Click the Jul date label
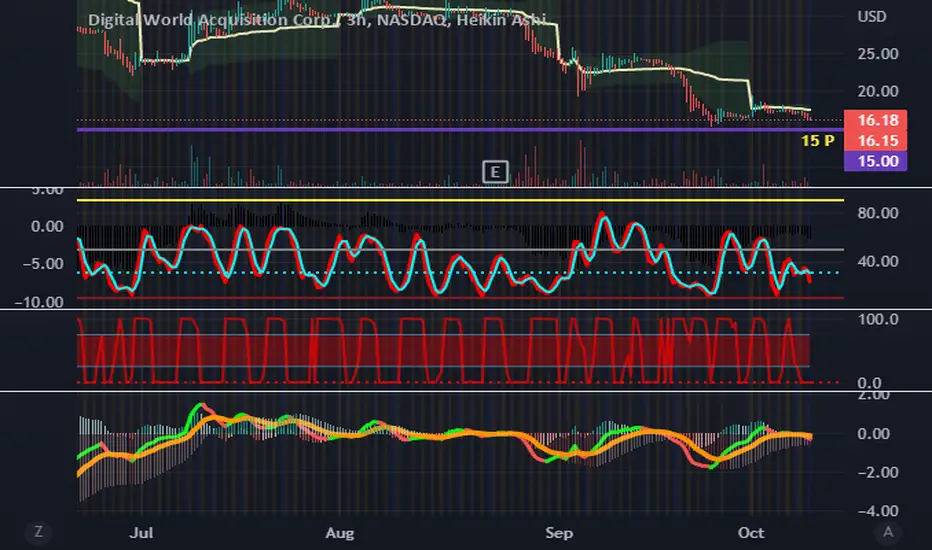 pyautogui.click(x=141, y=532)
